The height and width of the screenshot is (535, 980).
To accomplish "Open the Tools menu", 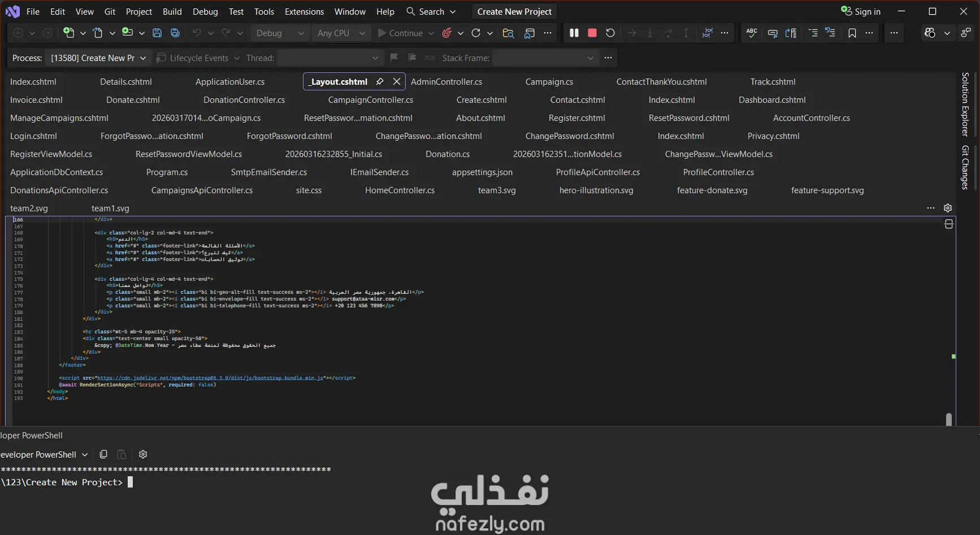I will pos(264,11).
